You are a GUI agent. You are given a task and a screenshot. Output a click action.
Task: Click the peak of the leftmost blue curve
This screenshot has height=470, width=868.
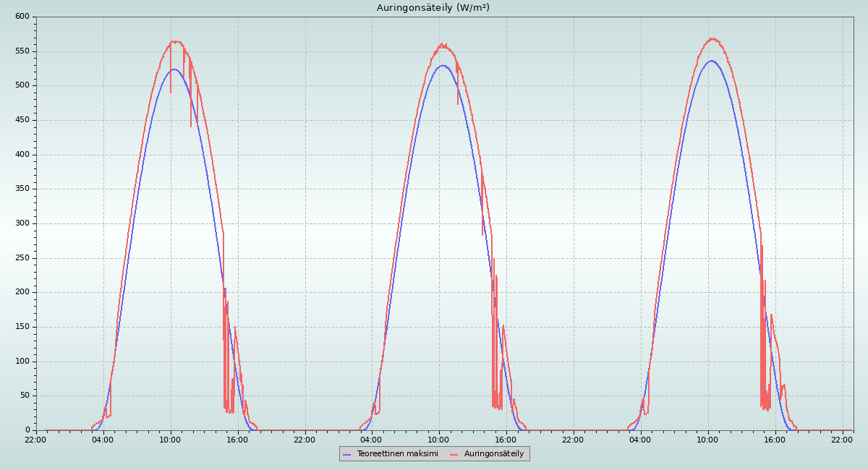click(x=174, y=69)
